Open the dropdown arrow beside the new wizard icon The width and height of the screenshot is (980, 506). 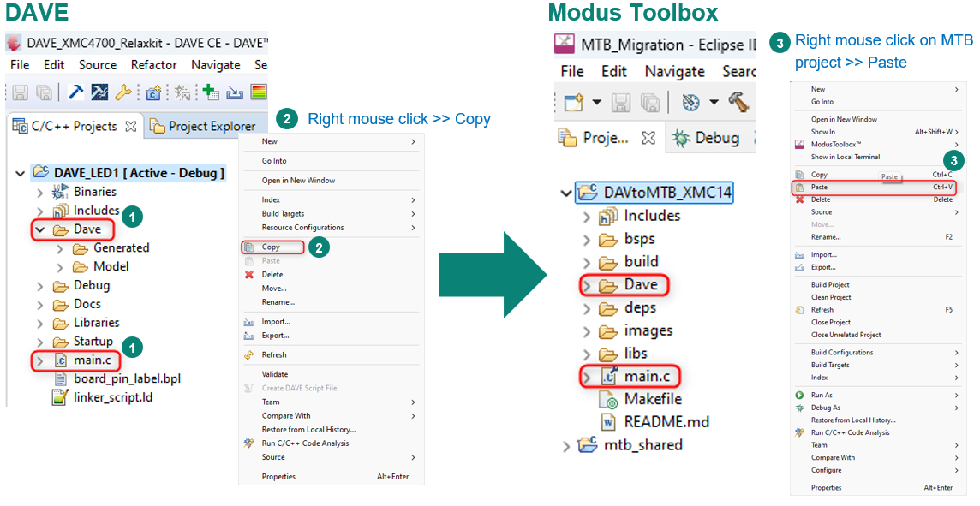(597, 101)
